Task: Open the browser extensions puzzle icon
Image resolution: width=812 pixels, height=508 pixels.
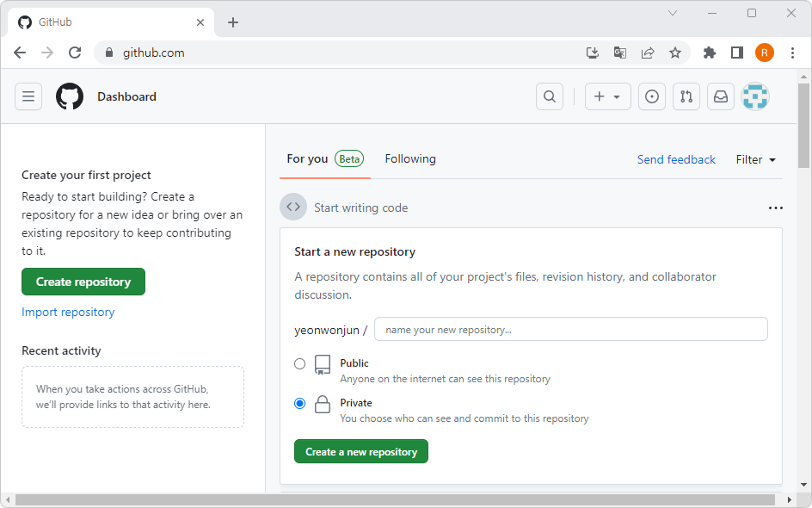Action: tap(710, 53)
